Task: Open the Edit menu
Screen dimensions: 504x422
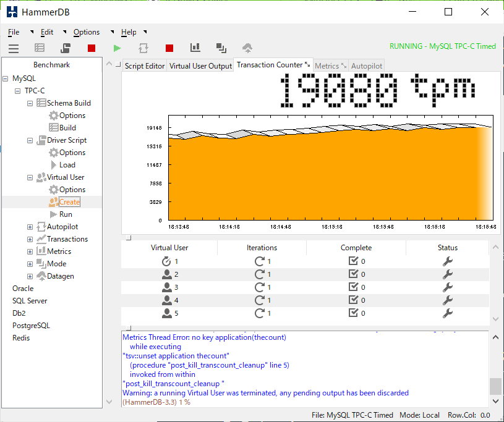Action: click(x=47, y=32)
